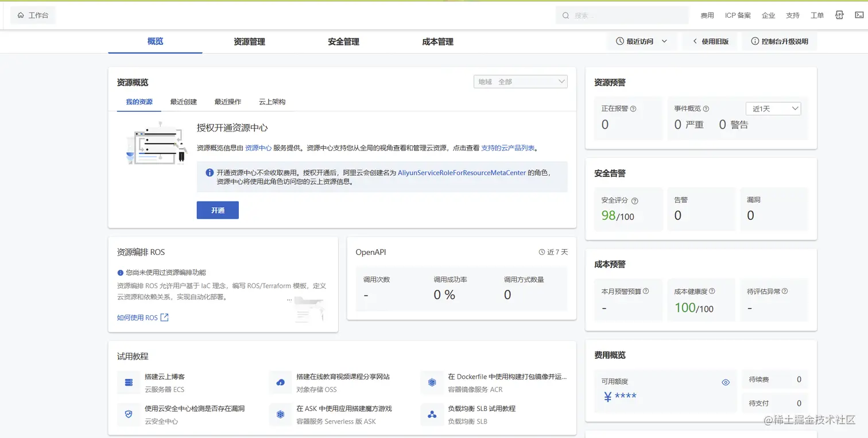Open the 地域 全部 dropdown
Image resolution: width=868 pixels, height=438 pixels.
[521, 82]
